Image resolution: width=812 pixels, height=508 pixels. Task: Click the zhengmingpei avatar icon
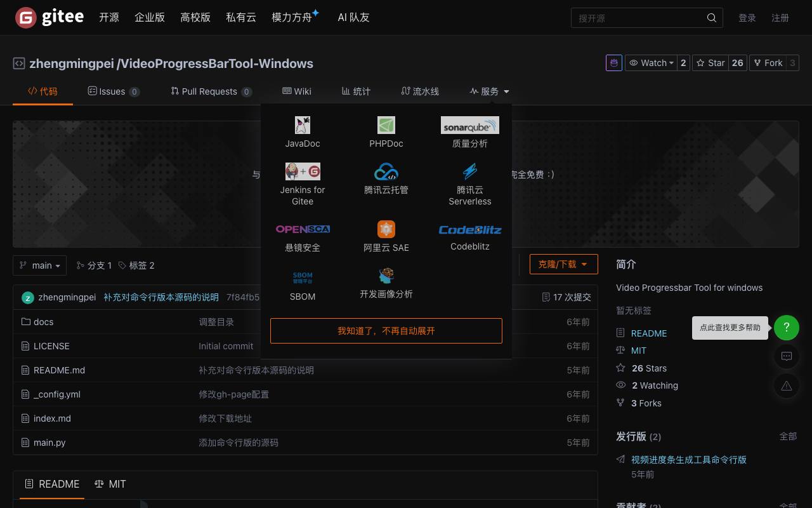(28, 297)
